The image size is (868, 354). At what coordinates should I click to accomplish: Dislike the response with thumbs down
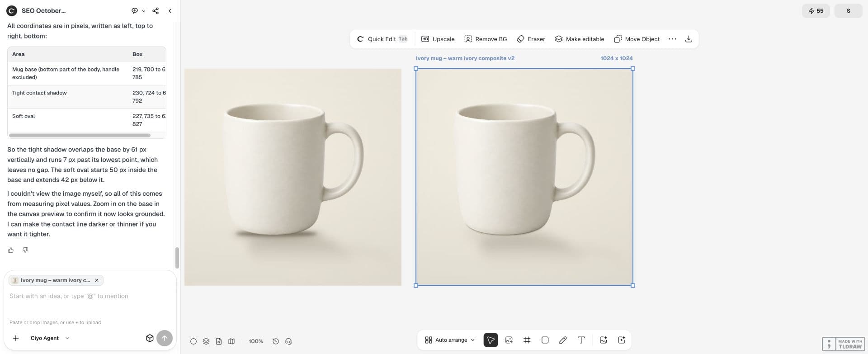pyautogui.click(x=25, y=250)
